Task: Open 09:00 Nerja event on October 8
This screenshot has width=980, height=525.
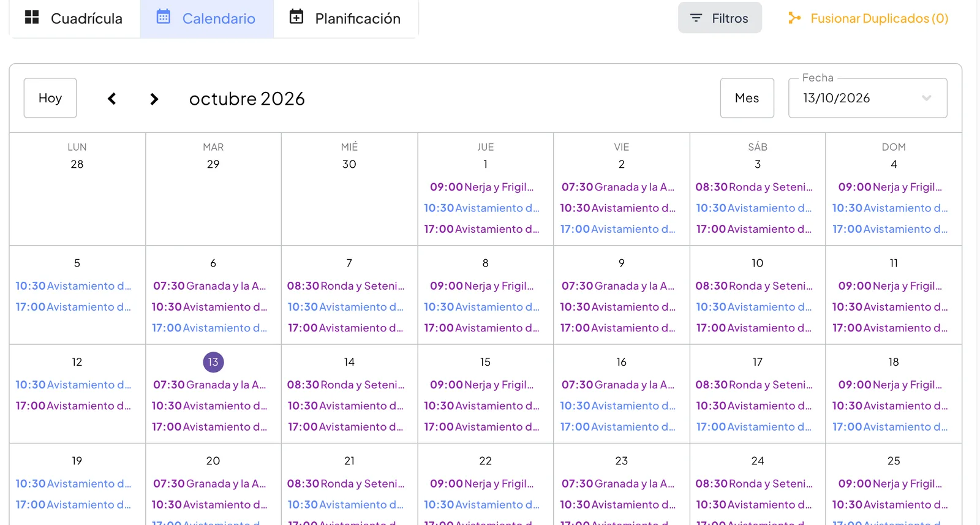Action: click(481, 285)
